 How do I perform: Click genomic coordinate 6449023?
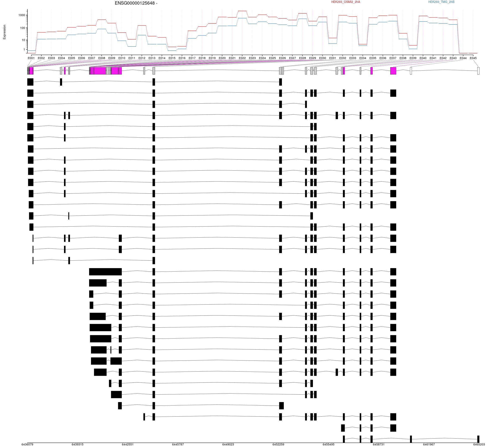[x=228, y=445]
